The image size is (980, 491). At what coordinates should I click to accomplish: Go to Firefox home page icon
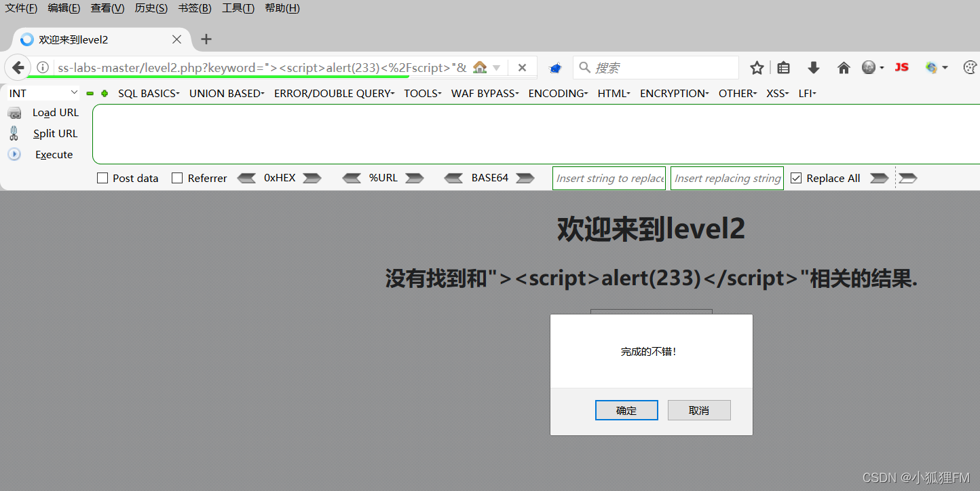[x=844, y=68]
